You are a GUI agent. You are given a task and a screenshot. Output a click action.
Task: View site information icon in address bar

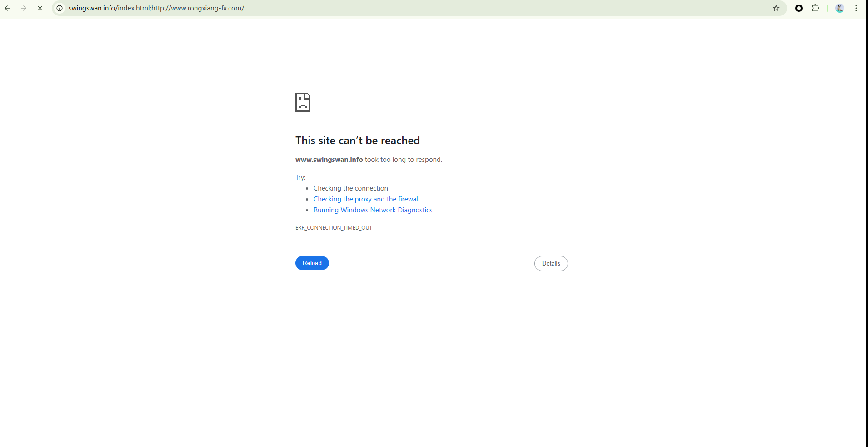click(x=60, y=8)
